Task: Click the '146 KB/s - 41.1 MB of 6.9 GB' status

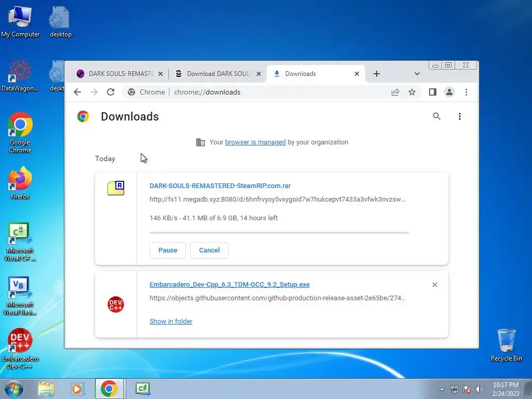Action: 214,218
